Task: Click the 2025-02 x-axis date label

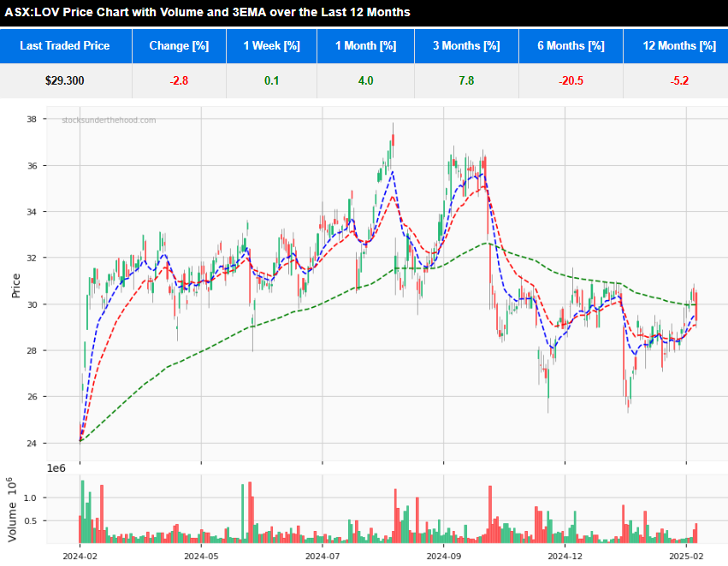Action: click(x=686, y=557)
